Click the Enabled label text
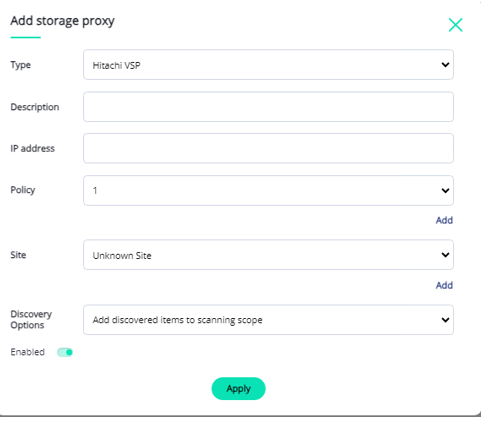Viewport: 498px width, 432px height. 28,352
